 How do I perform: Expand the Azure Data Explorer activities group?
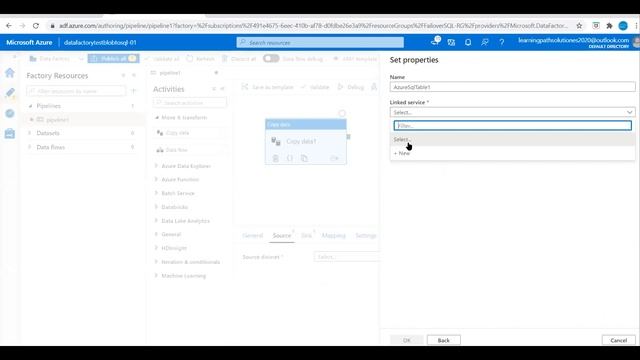[x=156, y=166]
